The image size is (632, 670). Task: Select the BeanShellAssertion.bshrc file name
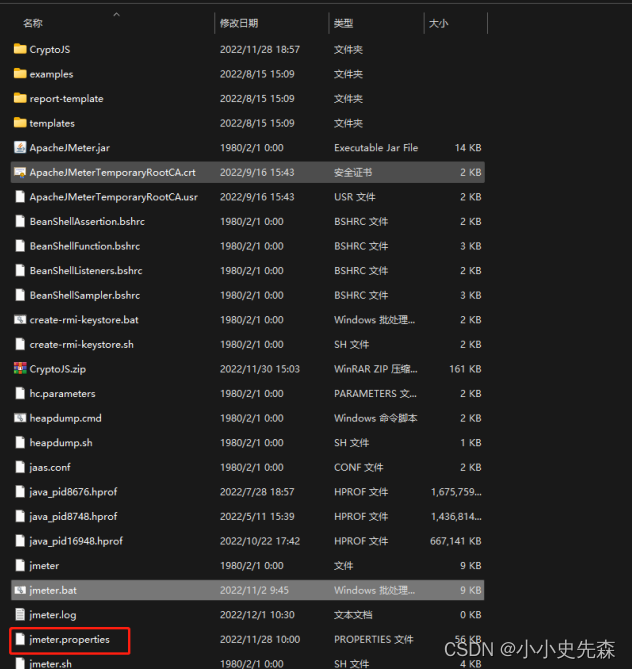[87, 222]
